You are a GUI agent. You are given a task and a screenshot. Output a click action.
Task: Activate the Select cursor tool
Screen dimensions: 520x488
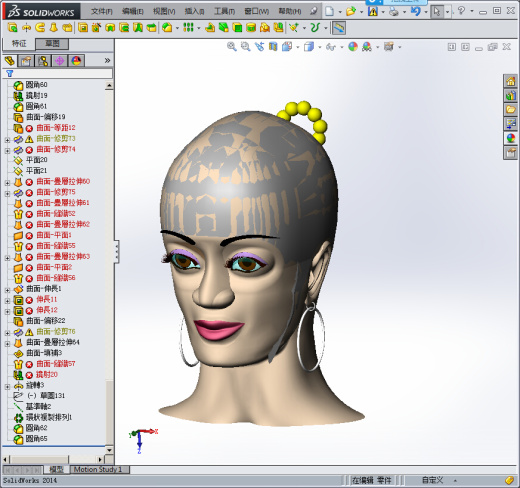pos(436,11)
